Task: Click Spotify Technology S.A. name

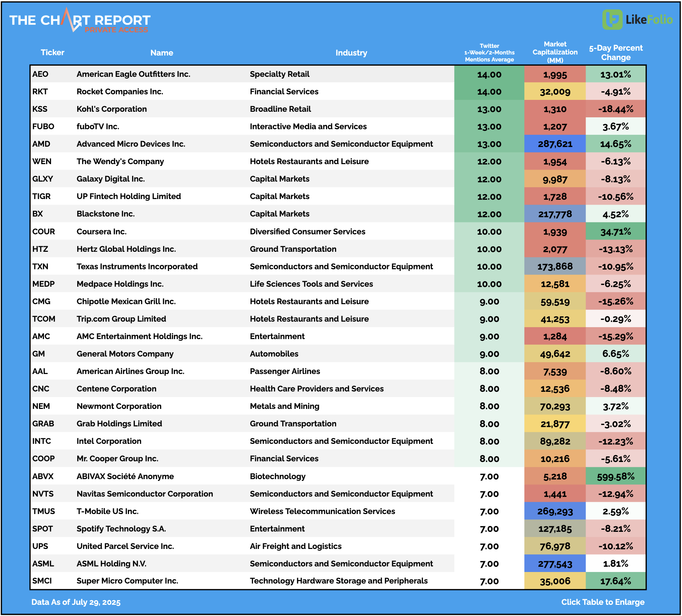Action: pos(121,529)
